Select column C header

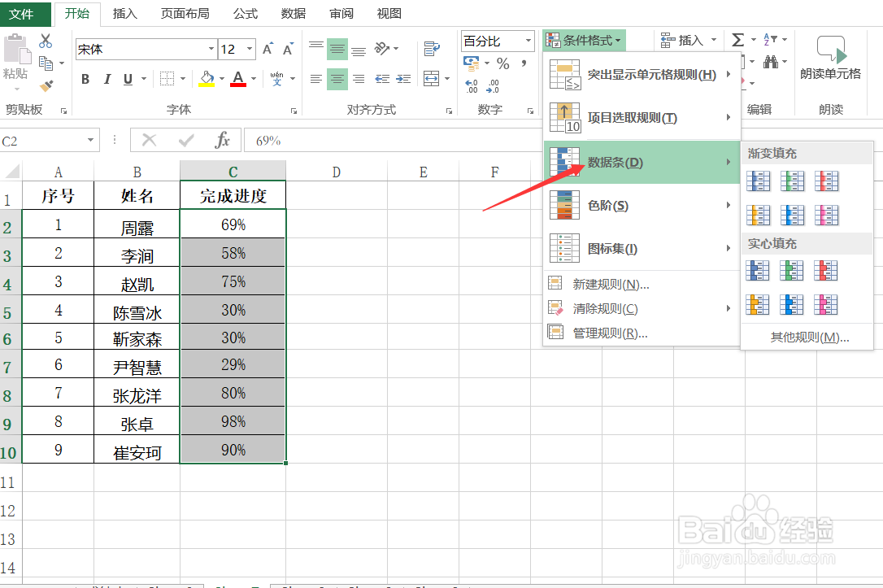click(x=233, y=172)
